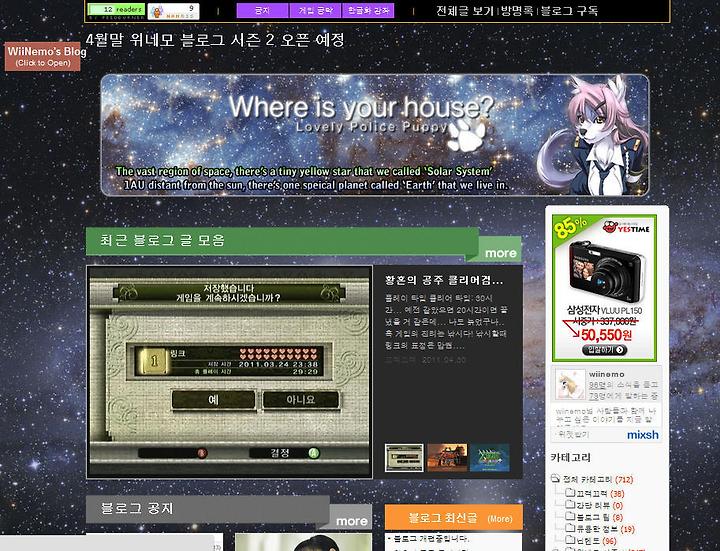Click the dark buy button in camera ad

pos(604,350)
